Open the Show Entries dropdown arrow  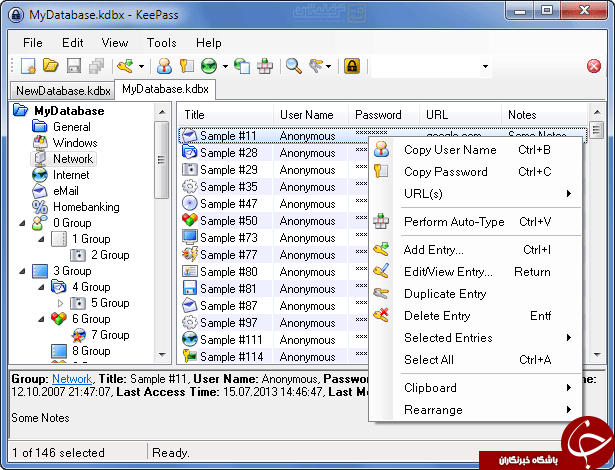pos(328,66)
